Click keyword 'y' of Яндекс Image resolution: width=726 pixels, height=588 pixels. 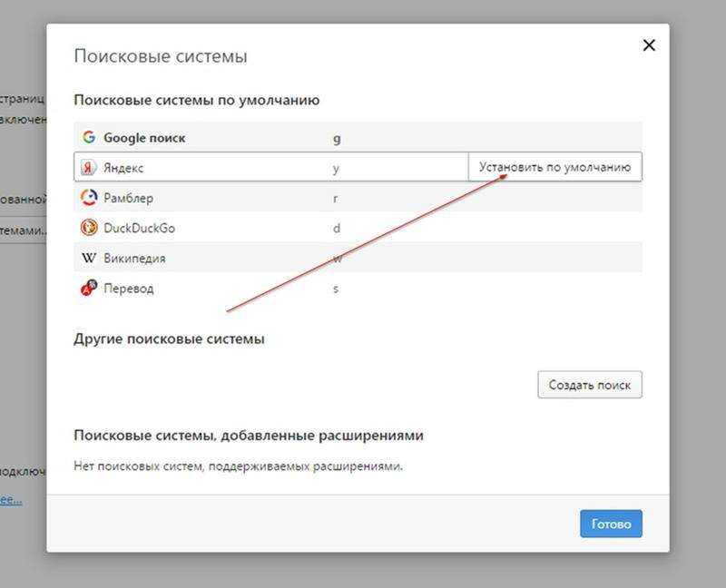(x=336, y=169)
